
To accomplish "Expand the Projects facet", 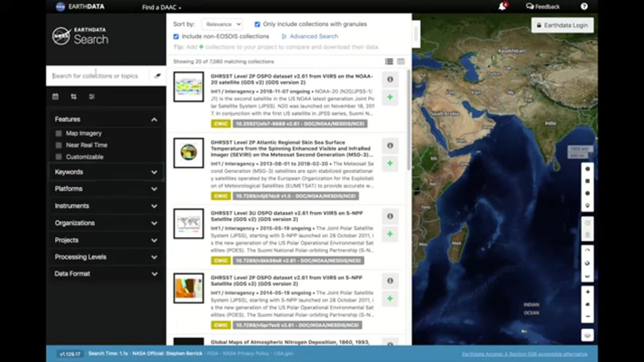I will tap(106, 240).
